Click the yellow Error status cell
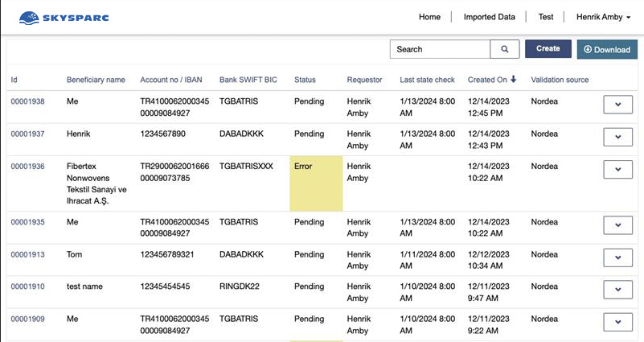Viewport: 644px width, 342px height. pyautogui.click(x=316, y=183)
